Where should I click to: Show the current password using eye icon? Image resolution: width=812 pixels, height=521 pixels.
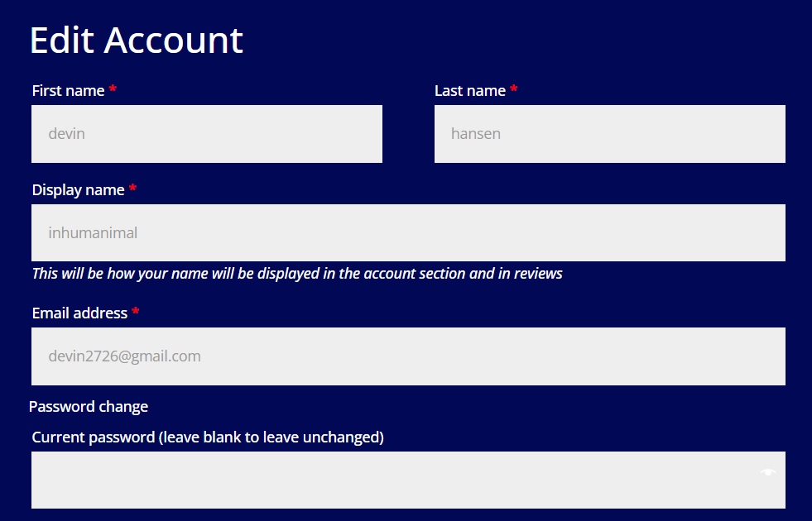(x=767, y=472)
